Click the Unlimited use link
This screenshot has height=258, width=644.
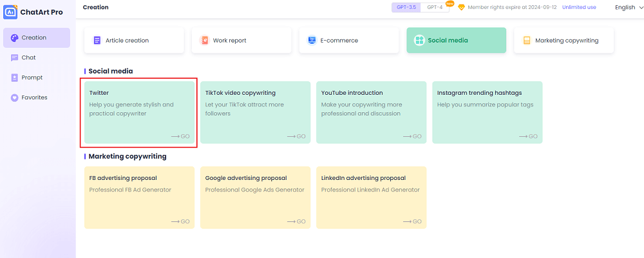pos(579,7)
